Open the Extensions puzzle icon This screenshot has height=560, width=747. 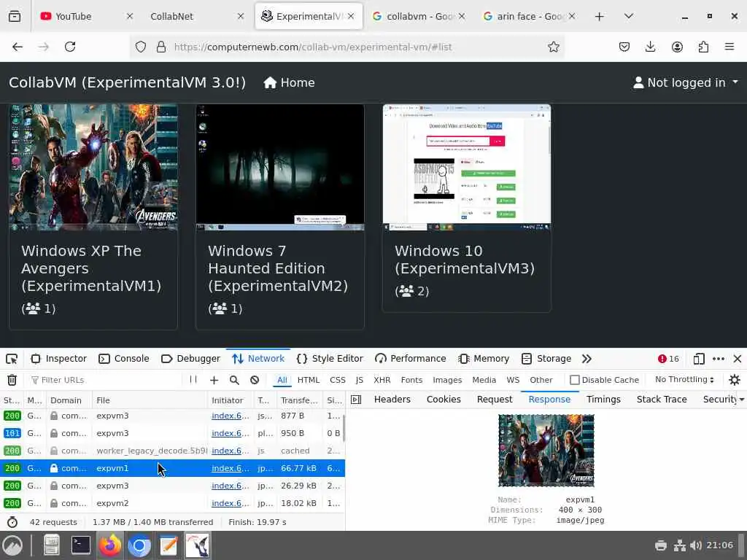coord(704,47)
